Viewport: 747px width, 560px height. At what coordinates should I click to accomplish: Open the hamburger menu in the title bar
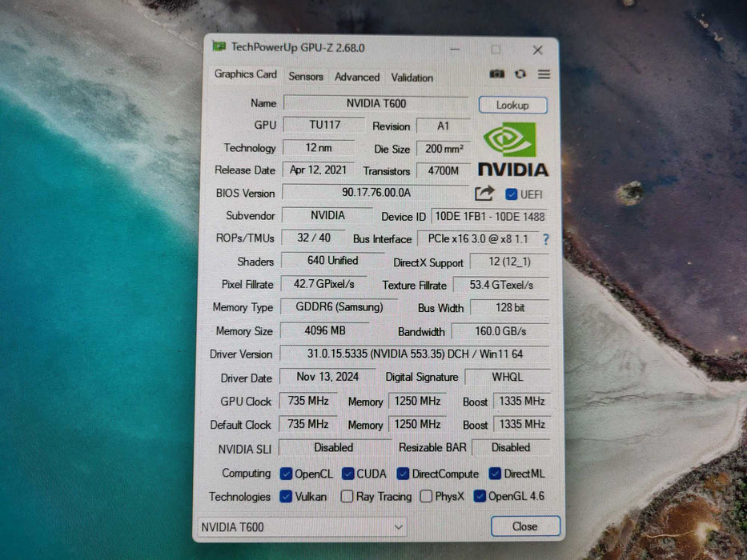tap(544, 74)
